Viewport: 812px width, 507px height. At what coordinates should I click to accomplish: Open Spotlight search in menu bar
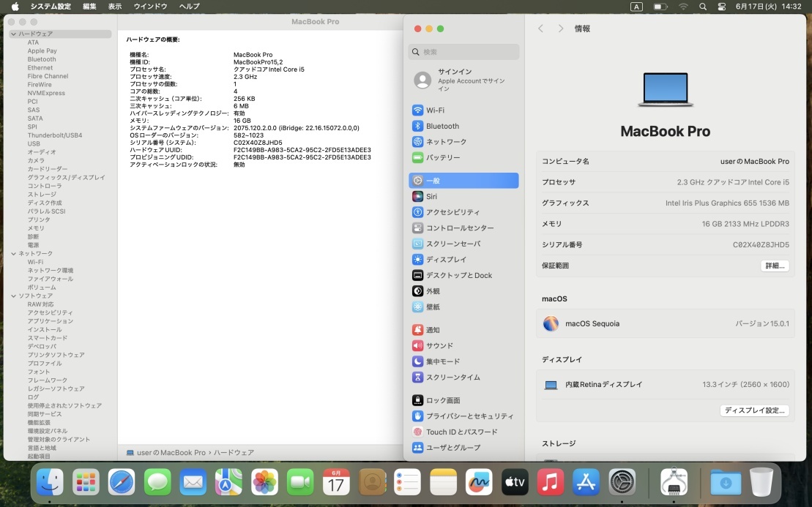point(703,7)
